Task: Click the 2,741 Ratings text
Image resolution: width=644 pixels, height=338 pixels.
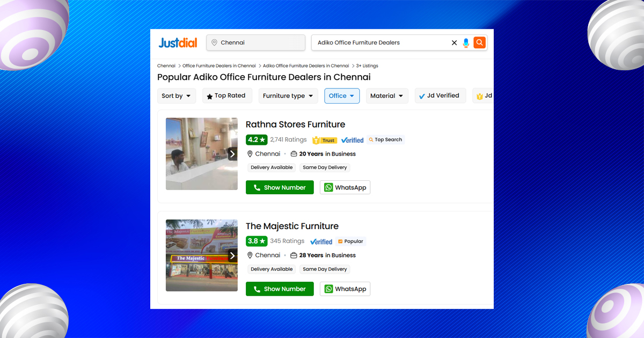Action: click(x=288, y=139)
